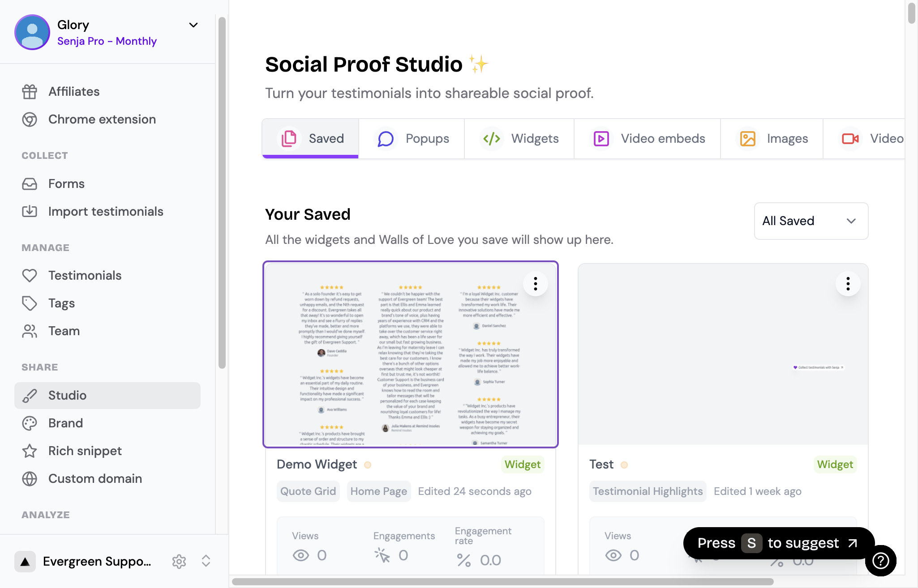Click the Home Page tag

[x=379, y=491]
